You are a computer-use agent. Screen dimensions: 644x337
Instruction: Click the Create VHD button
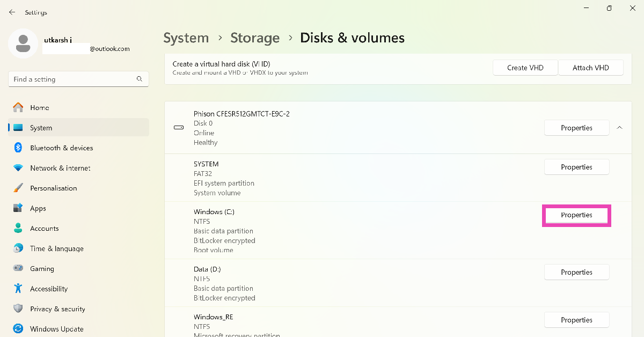tap(525, 68)
